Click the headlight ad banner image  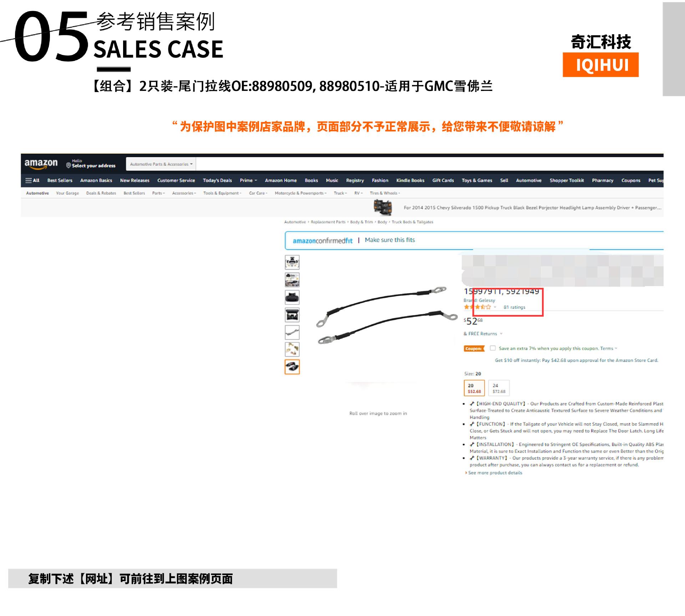pyautogui.click(x=383, y=207)
